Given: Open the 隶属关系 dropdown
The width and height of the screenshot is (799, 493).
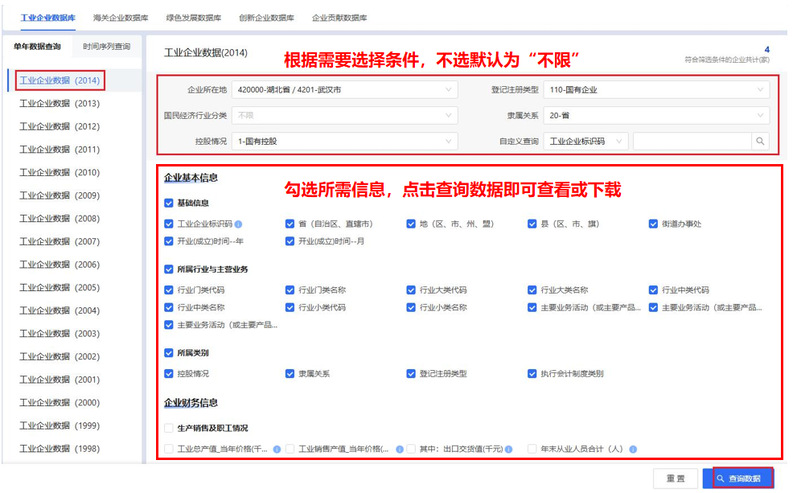Looking at the screenshot, I should coord(657,115).
